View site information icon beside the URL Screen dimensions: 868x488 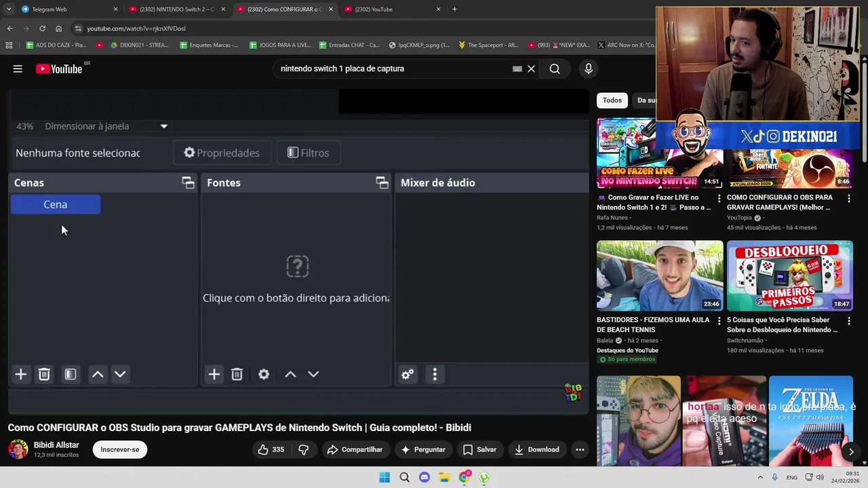coord(78,28)
